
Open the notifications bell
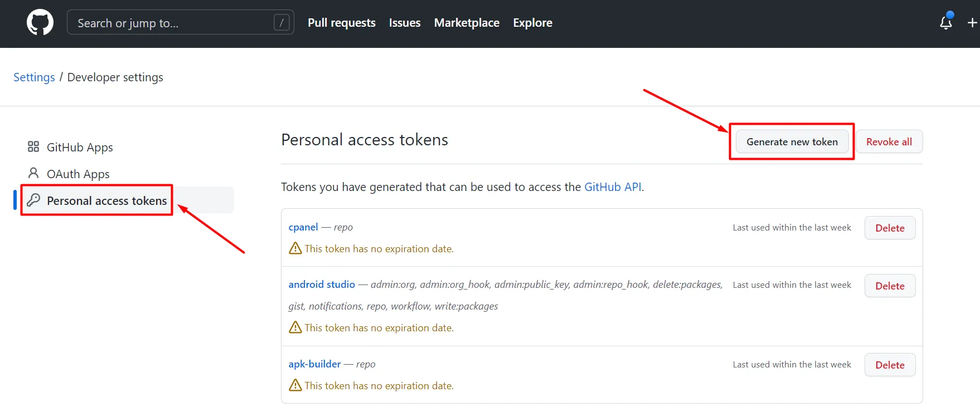(946, 23)
